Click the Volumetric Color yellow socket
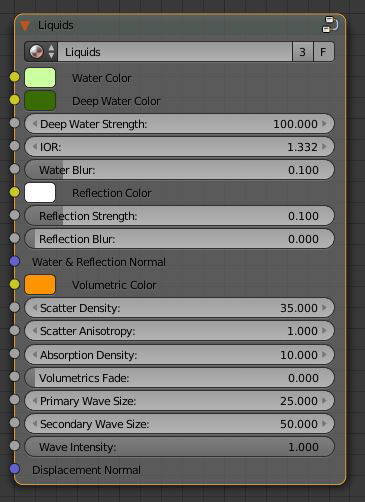The width and height of the screenshot is (365, 502). (14, 284)
